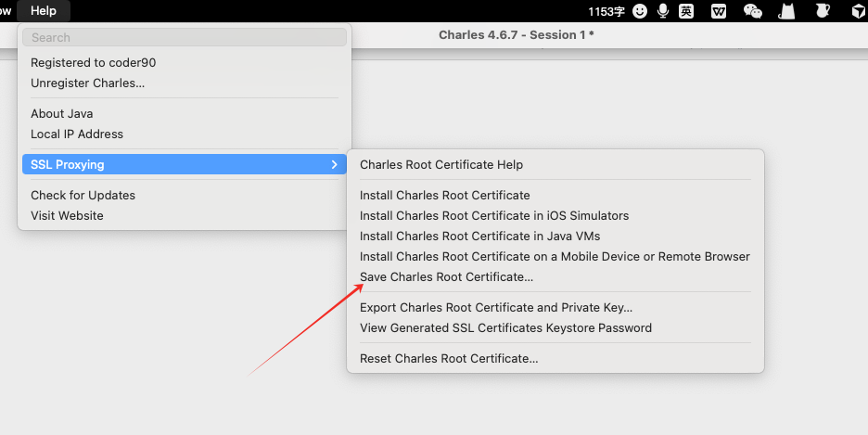Viewport: 868px width, 435px height.
Task: Install Charles Root Certificate in iOS Simulators
Action: pos(555,215)
